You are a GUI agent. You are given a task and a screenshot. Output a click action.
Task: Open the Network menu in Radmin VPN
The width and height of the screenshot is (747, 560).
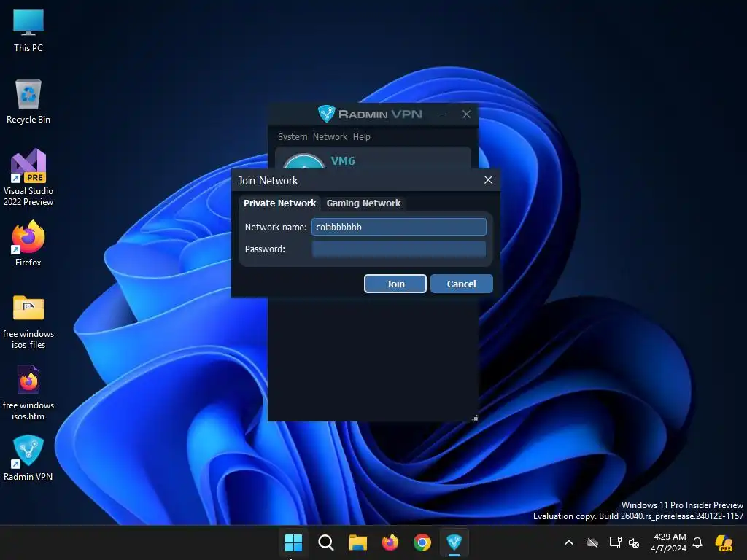click(330, 136)
